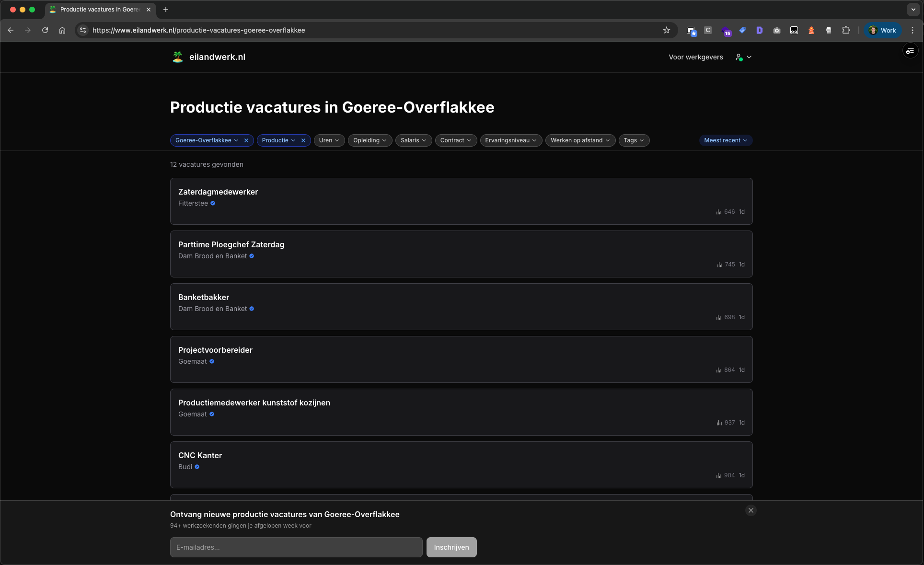
Task: Focus the E-mailadres input field
Action: (x=296, y=547)
